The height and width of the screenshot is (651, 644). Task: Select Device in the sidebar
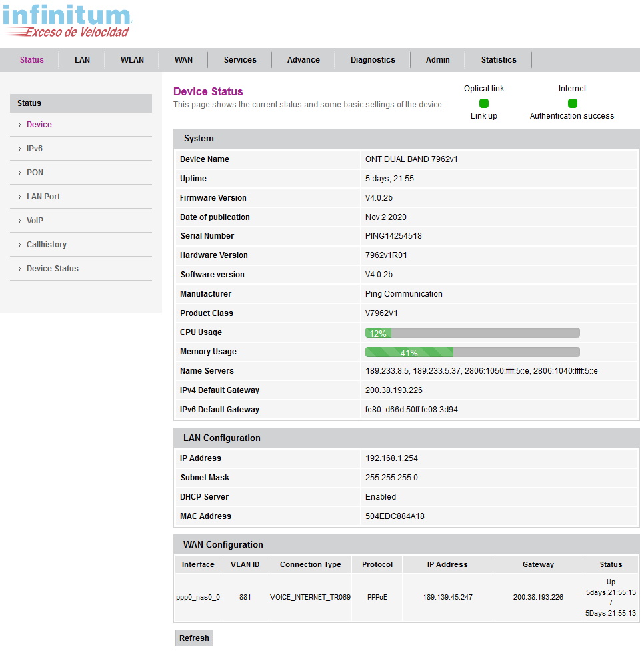(39, 125)
